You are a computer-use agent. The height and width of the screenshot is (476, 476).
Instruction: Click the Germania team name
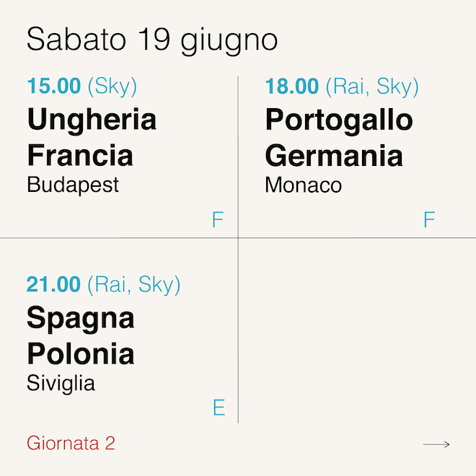(x=333, y=155)
